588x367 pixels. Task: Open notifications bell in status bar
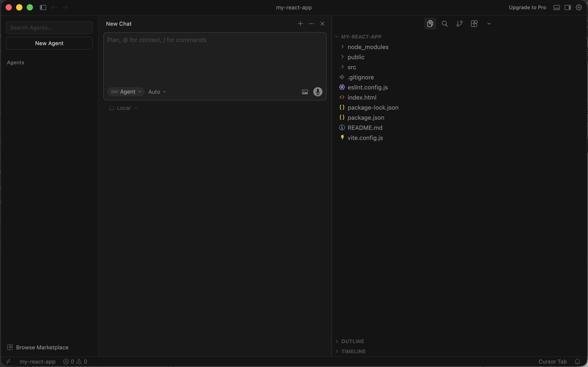pos(577,361)
